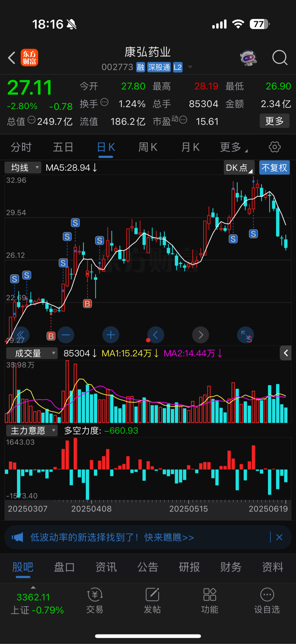Open the 公告 tab
Screen dimensions: 296x644
pos(148,567)
